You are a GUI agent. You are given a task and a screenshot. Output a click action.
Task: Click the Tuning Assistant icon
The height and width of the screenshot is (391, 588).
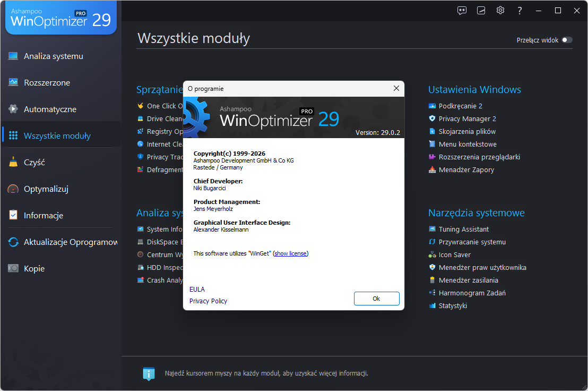click(432, 229)
